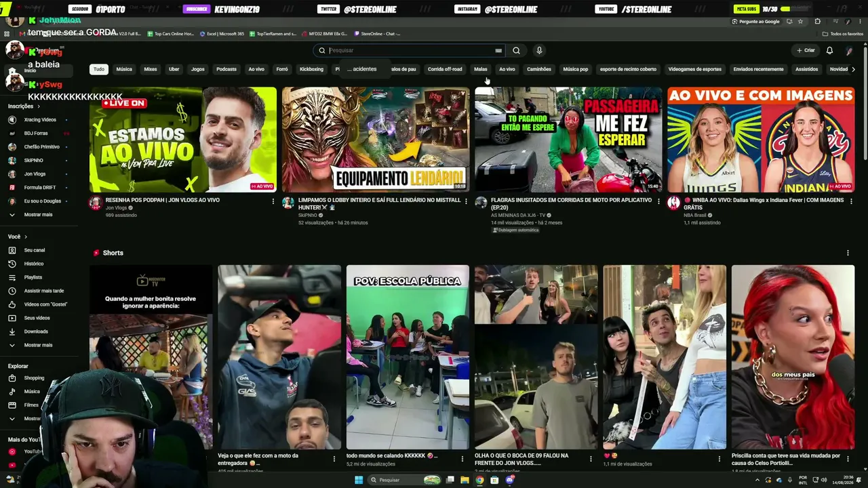Screen dimensions: 868x488
Task: Play the Passageira Me Fez Esperar thumbnail
Action: pos(568,140)
